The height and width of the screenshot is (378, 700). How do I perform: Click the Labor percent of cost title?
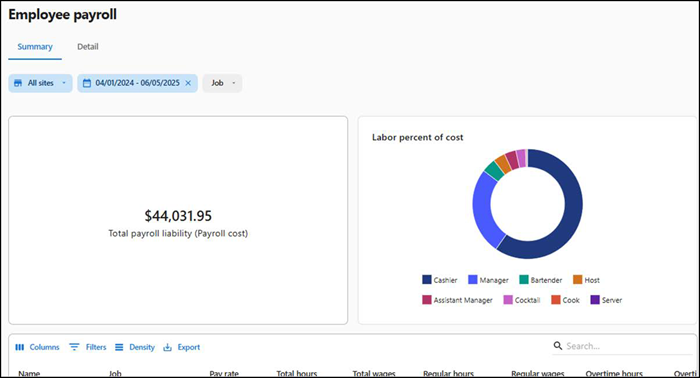tap(417, 137)
